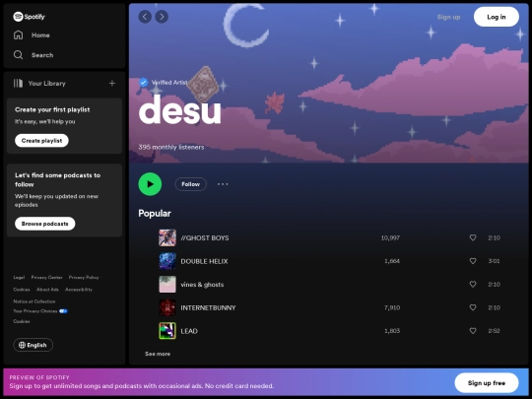
Task: Click the Browse podcasts button
Action: [44, 224]
